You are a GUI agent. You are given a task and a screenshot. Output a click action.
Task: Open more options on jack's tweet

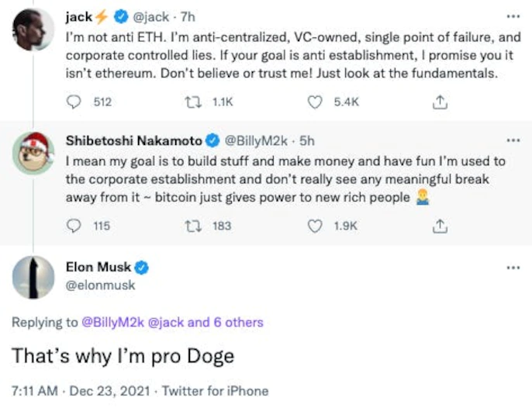pos(513,16)
